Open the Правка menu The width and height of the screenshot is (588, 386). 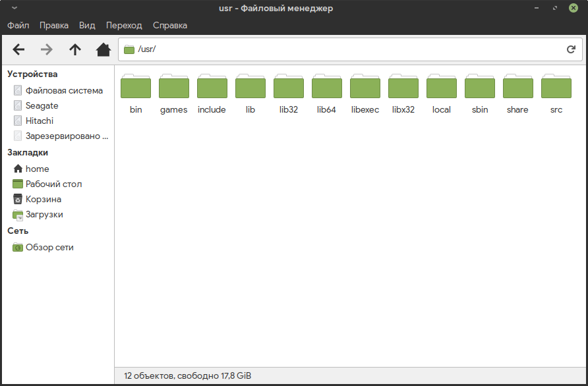pos(54,26)
